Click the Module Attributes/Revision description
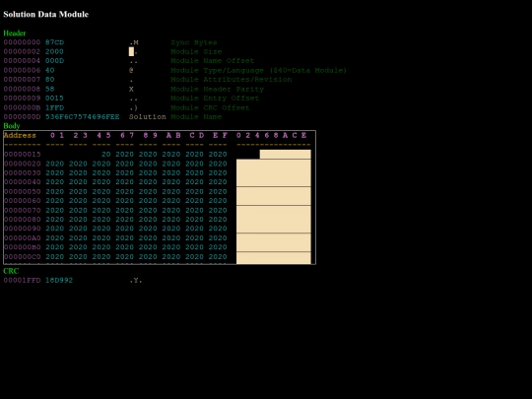The width and height of the screenshot is (532, 399). pos(232,80)
